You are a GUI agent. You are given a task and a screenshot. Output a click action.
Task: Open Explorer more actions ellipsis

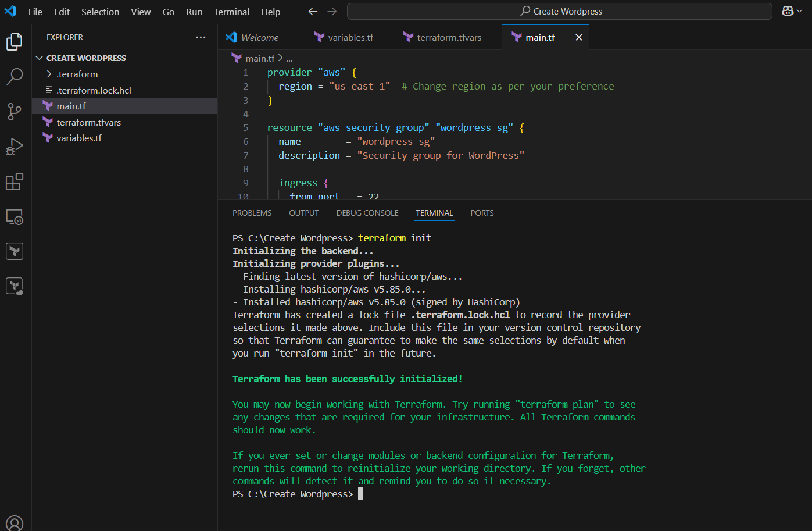pyautogui.click(x=201, y=37)
